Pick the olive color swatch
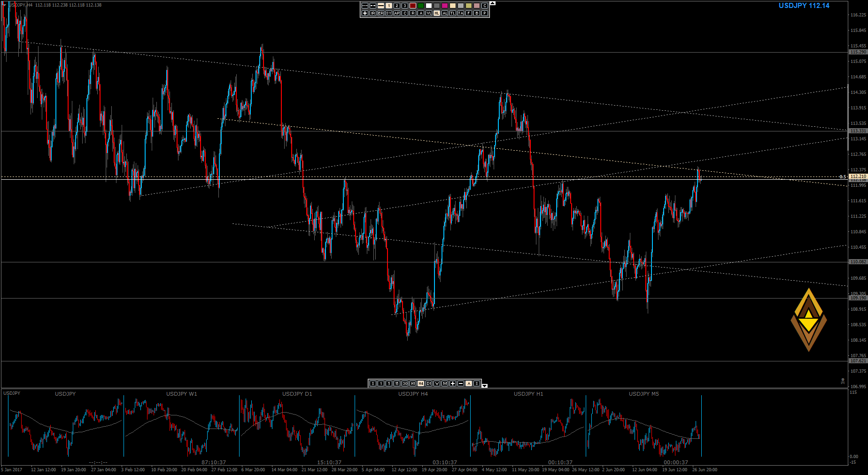The image size is (868, 475). tap(469, 6)
